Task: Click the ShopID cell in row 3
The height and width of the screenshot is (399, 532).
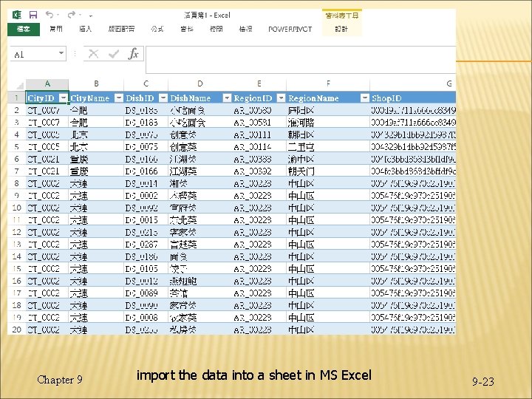Action: pos(413,122)
